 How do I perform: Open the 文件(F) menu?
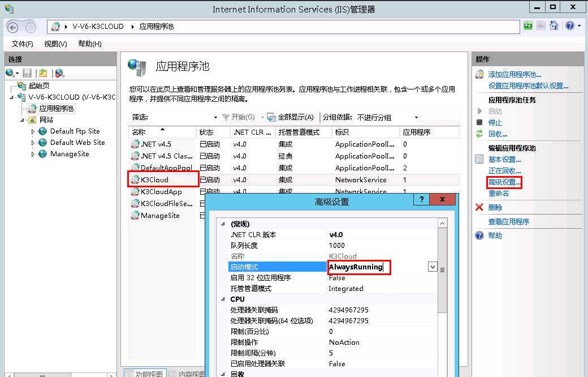[x=22, y=44]
